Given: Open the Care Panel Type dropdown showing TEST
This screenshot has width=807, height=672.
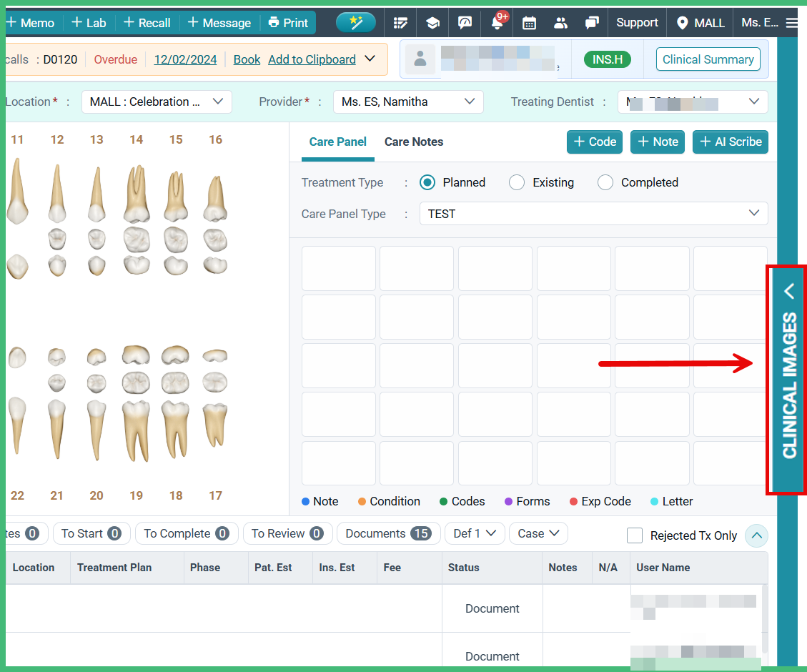Looking at the screenshot, I should [593, 213].
